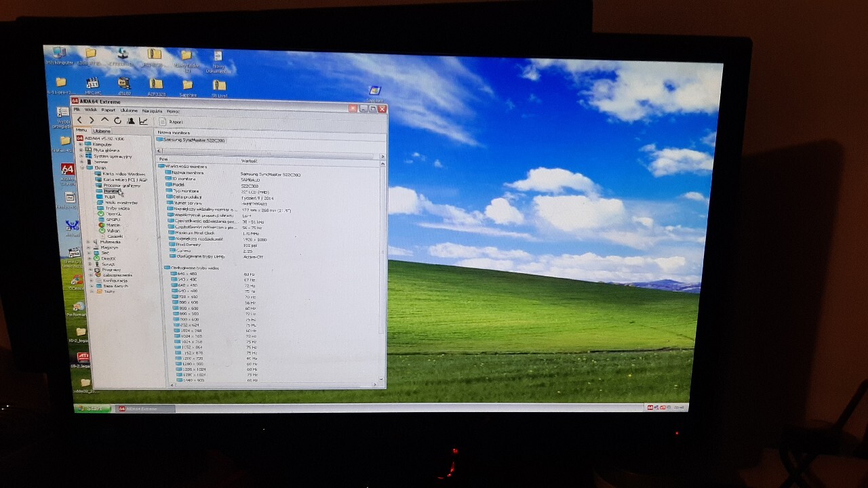868x488 pixels.
Task: Open Mój komputer desktop icon
Action: [59, 55]
